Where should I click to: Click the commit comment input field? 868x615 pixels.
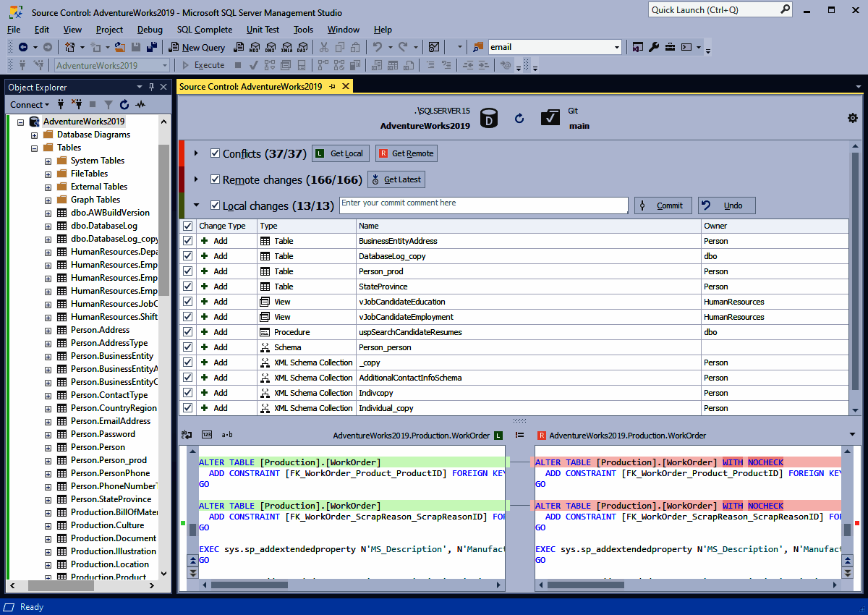pos(483,205)
